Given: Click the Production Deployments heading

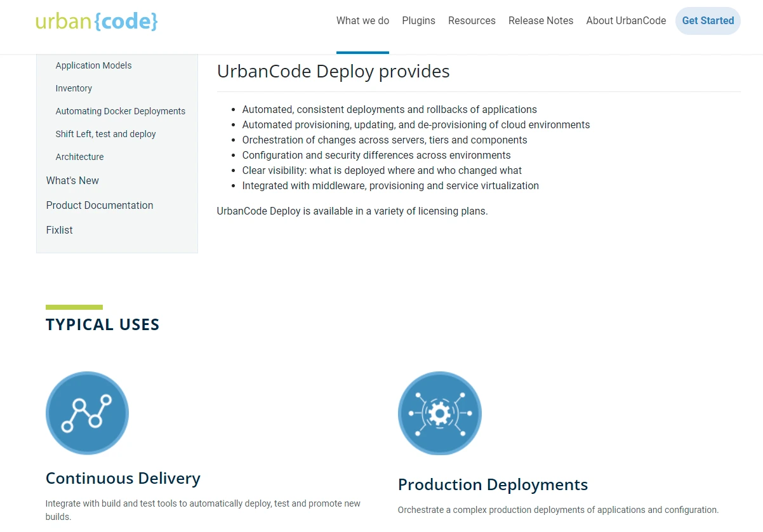Looking at the screenshot, I should coord(493,484).
